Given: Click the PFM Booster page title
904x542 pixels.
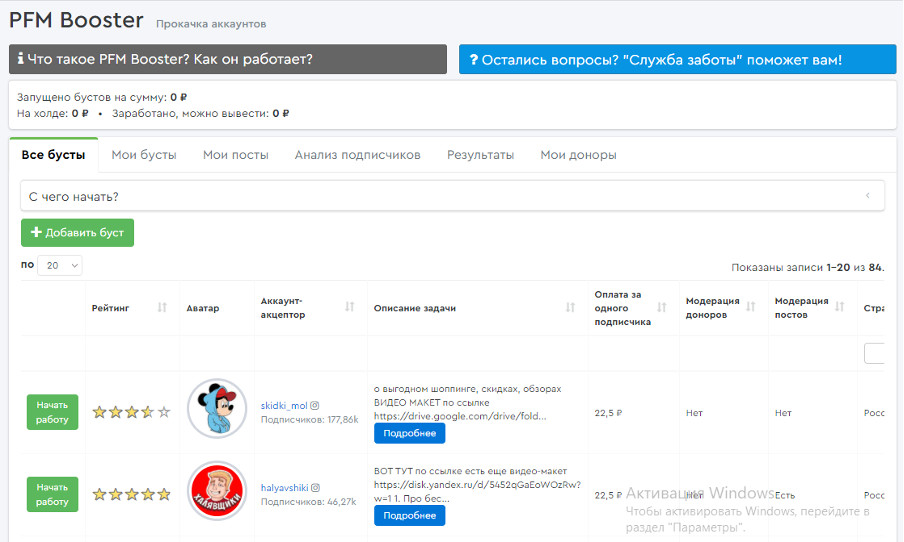Looking at the screenshot, I should tap(76, 20).
